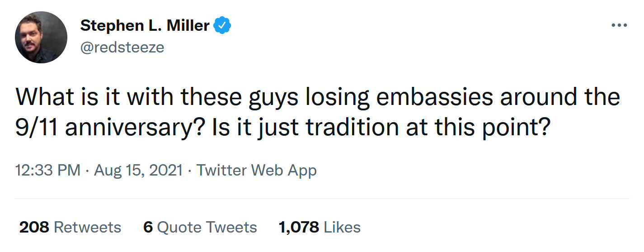Click the 1,078 like count number
This screenshot has height=252, width=644.
(299, 227)
